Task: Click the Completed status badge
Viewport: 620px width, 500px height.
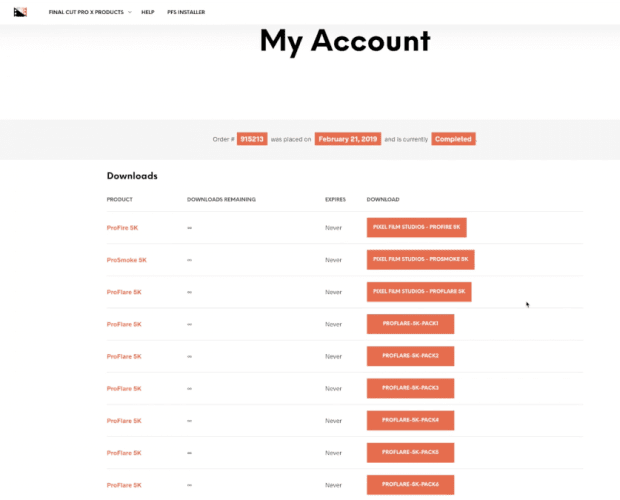Action: click(453, 139)
